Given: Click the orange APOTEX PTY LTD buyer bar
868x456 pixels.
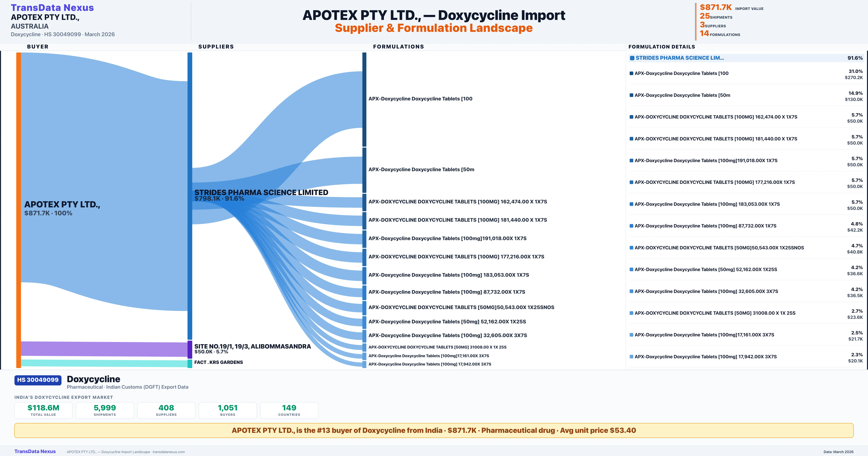Looking at the screenshot, I should coord(18,209).
